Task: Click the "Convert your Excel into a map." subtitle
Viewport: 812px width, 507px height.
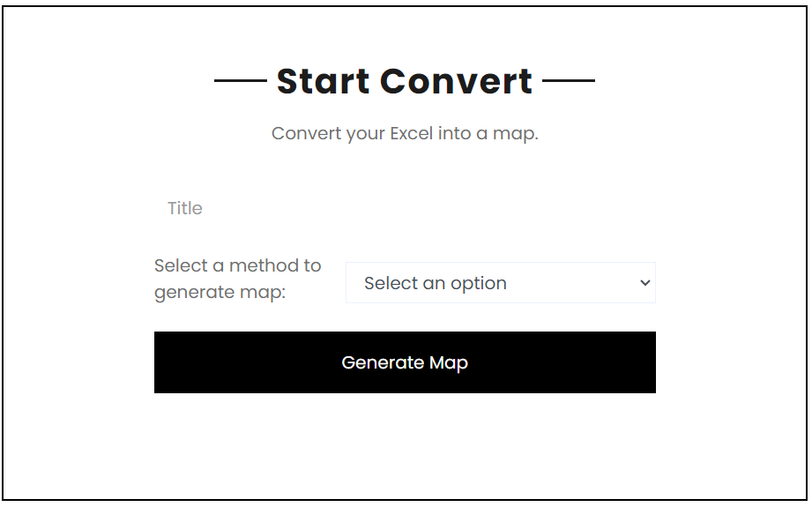Action: [405, 134]
